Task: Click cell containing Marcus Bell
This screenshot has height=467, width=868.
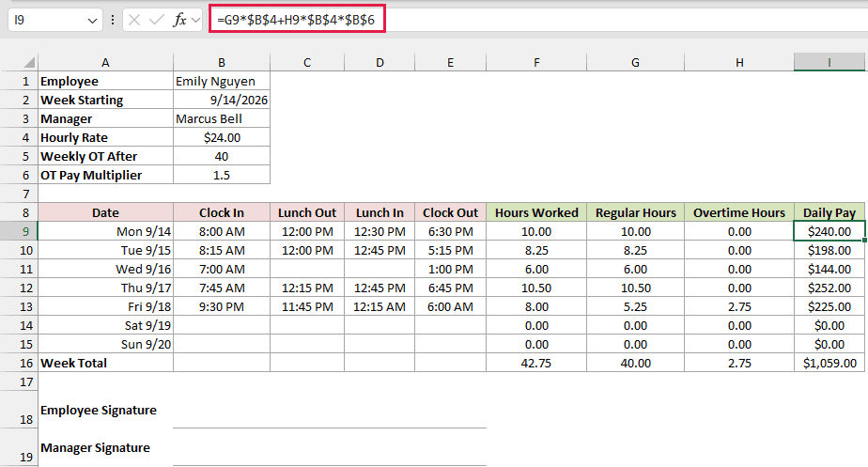Action: 222,118
